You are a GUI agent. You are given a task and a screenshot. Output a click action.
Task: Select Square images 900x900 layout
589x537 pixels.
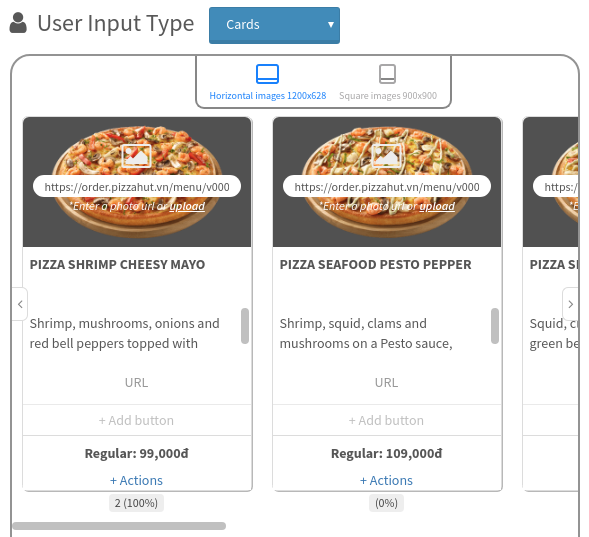click(x=388, y=83)
